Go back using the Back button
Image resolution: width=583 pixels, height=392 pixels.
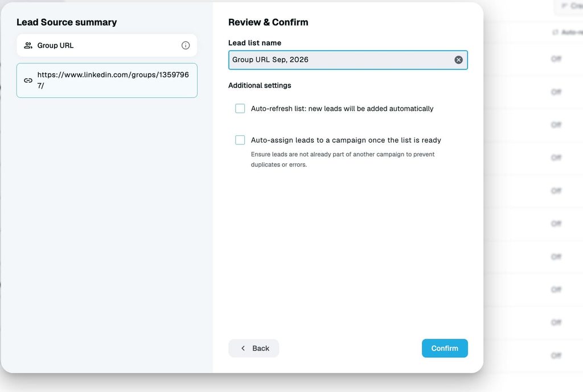pyautogui.click(x=253, y=348)
